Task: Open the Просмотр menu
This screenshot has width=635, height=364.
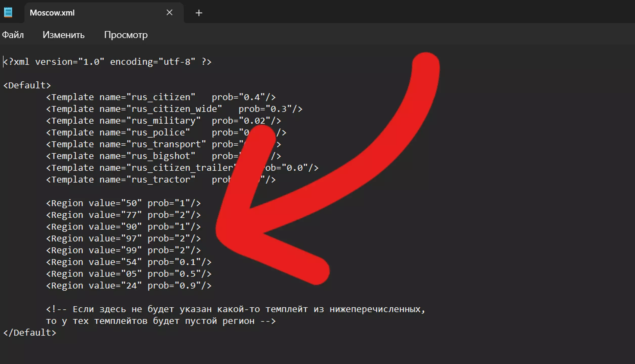Action: point(126,35)
